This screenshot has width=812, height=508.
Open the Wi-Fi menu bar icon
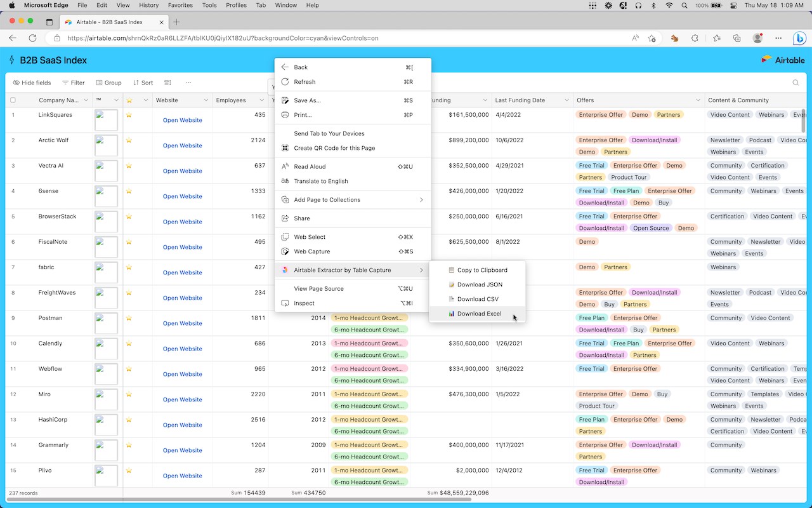(x=669, y=5)
